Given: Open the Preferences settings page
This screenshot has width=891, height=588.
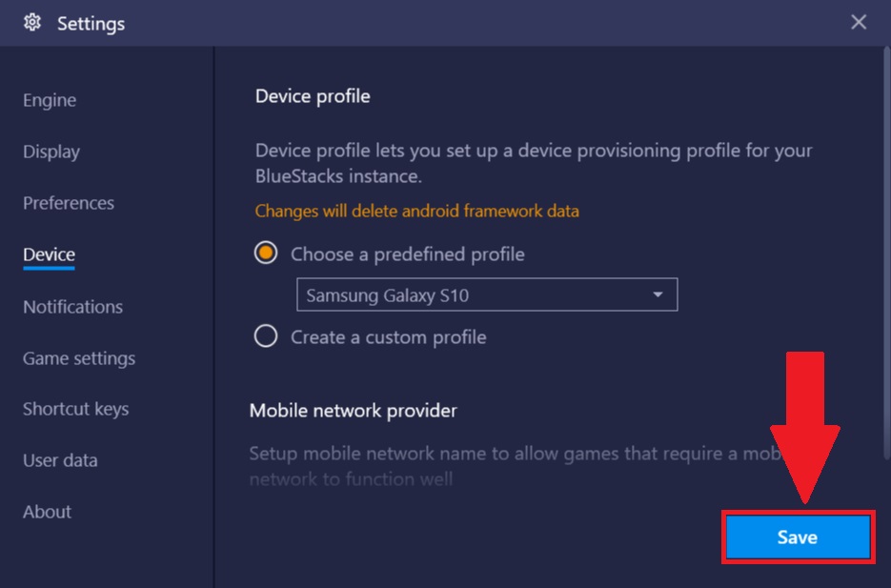Looking at the screenshot, I should coord(67,203).
